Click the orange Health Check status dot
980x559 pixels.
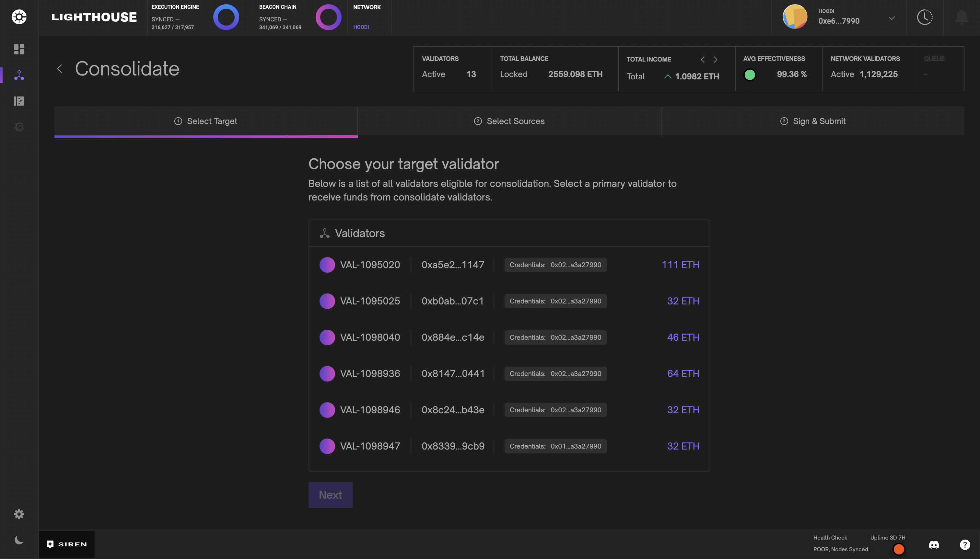point(899,549)
